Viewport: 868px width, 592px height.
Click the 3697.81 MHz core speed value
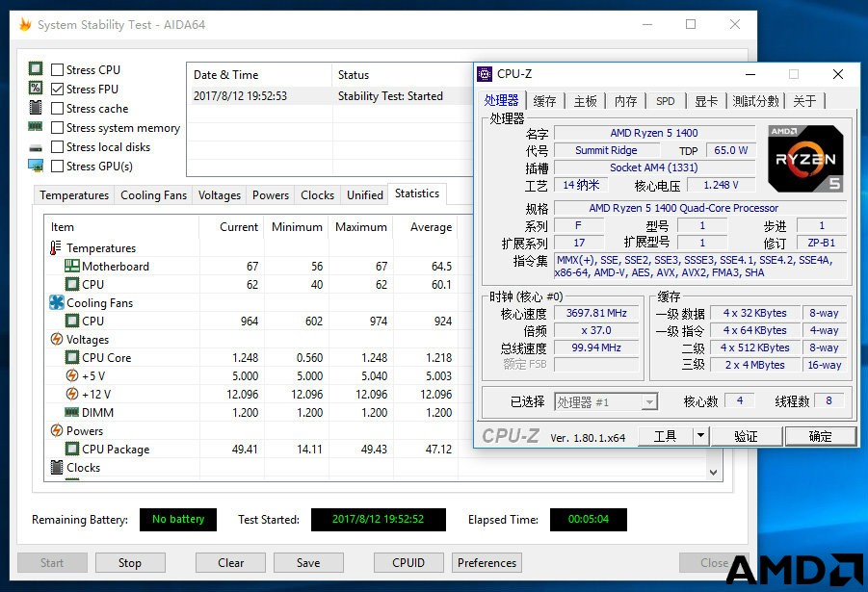click(x=596, y=313)
